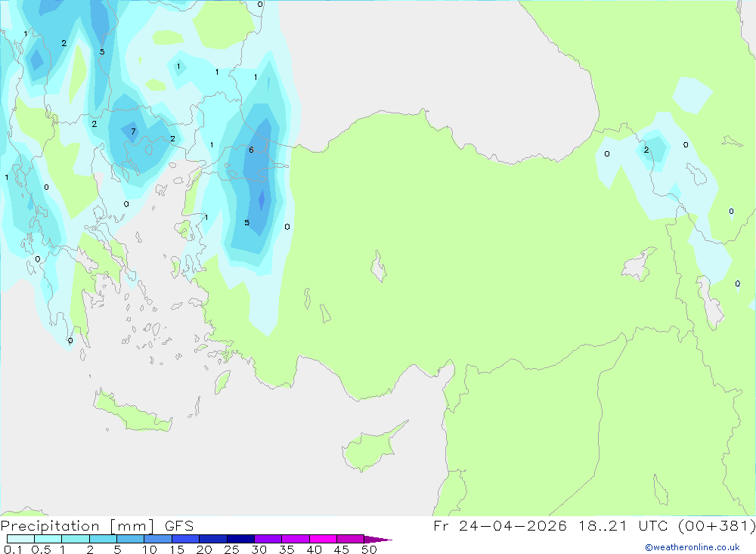
Task: Click the precipitation value '6' on the map
Action: (251, 150)
